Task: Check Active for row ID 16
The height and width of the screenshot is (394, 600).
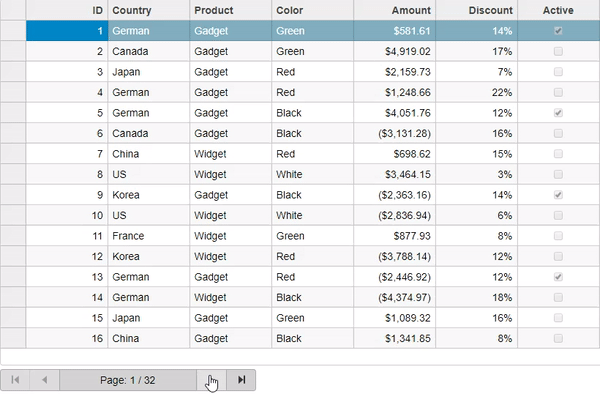Action: (558, 338)
